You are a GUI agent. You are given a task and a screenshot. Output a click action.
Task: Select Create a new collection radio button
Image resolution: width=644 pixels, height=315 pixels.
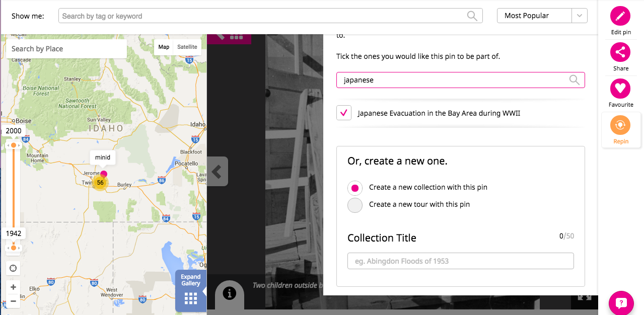[x=355, y=188]
